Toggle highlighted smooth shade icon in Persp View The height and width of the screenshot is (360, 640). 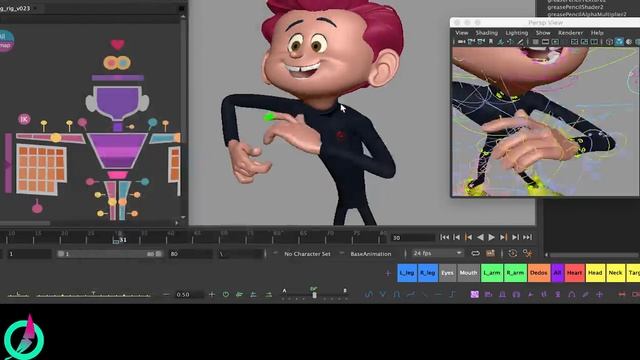(x=619, y=42)
